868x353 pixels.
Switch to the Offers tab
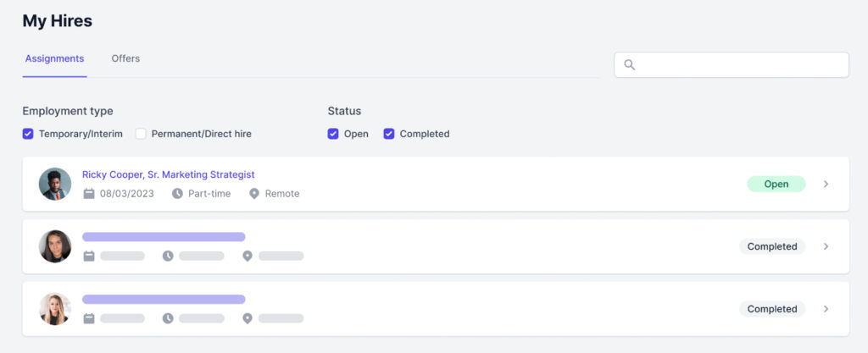pos(125,59)
